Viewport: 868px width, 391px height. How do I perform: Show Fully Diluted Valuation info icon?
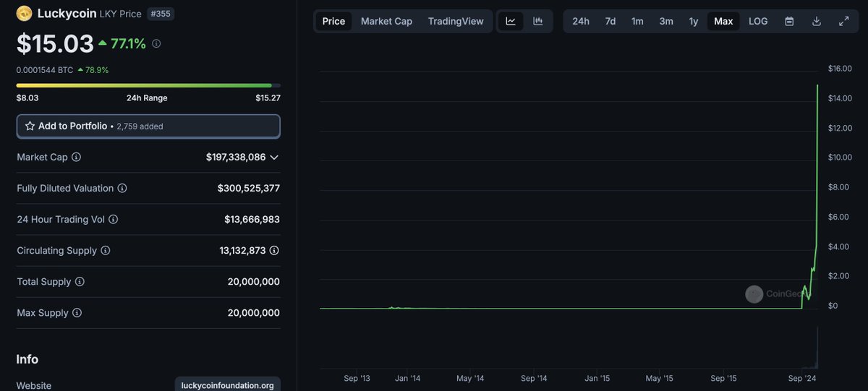click(x=122, y=188)
